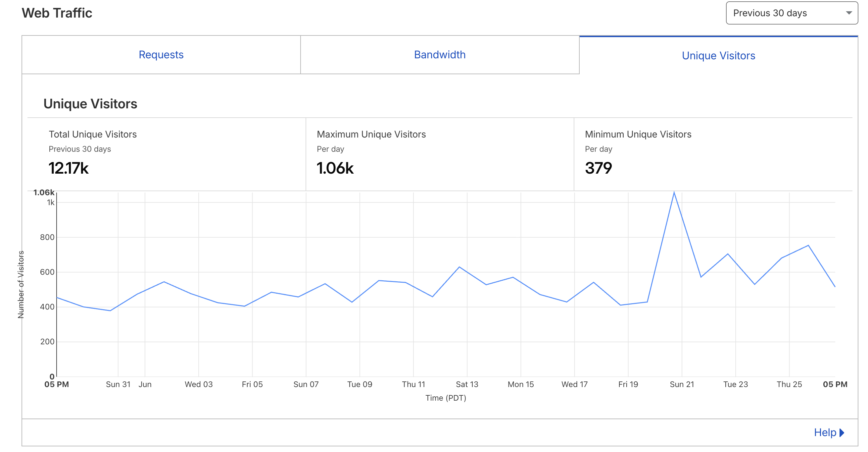
Task: Click the 200 y-axis label
Action: tap(47, 341)
